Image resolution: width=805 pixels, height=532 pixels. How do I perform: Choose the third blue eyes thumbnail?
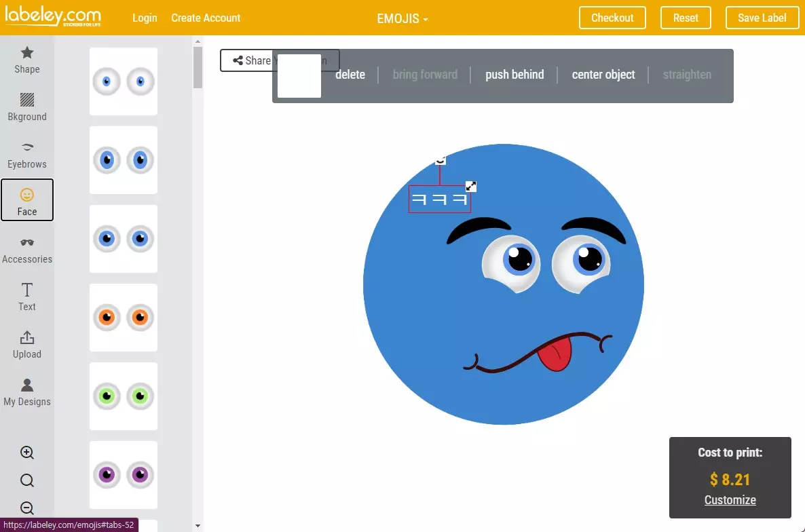[x=124, y=239]
